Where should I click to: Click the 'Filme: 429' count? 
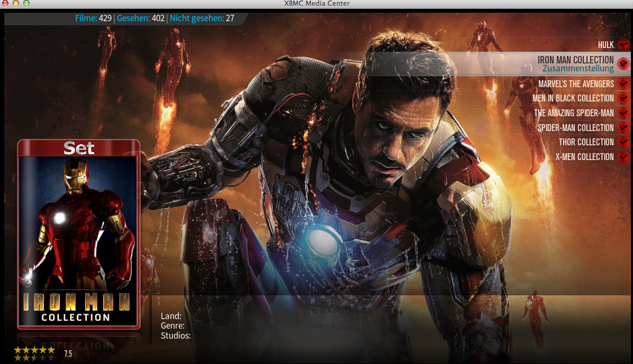[93, 18]
